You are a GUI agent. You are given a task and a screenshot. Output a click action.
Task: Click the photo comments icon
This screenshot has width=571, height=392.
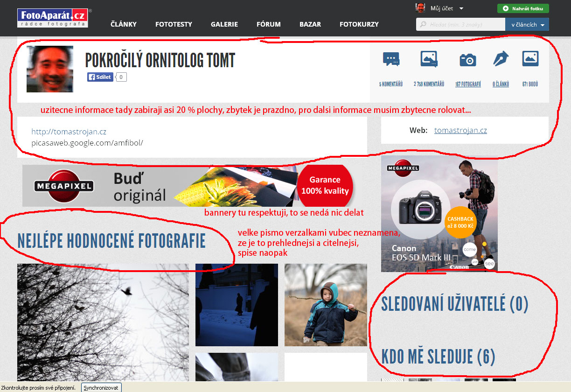coord(429,59)
